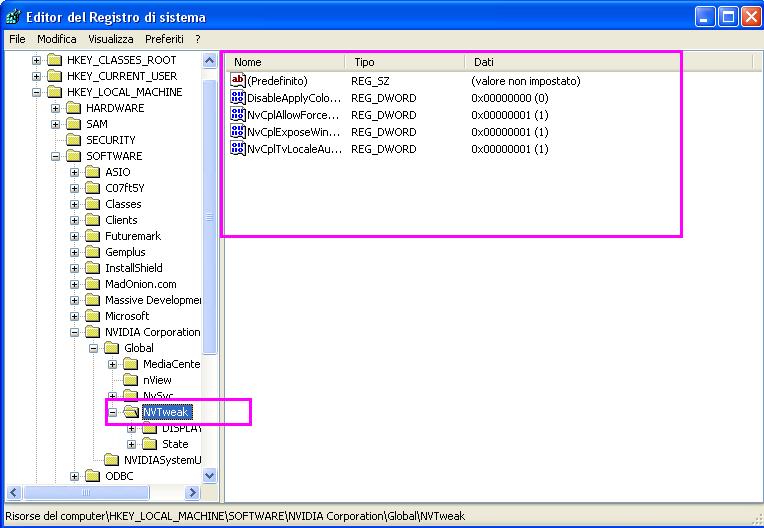
Task: Expand HKEY_CURRENT_USER node
Action: pyautogui.click(x=37, y=76)
